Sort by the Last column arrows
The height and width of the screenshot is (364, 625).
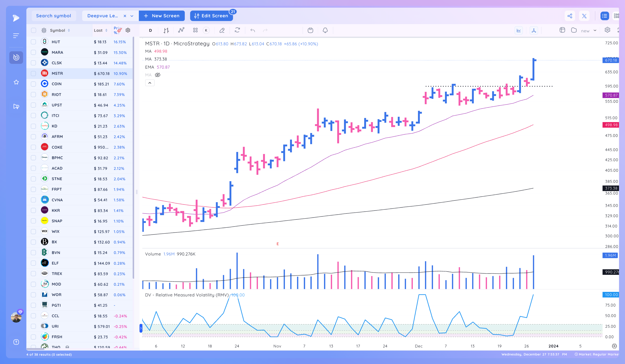pyautogui.click(x=106, y=30)
